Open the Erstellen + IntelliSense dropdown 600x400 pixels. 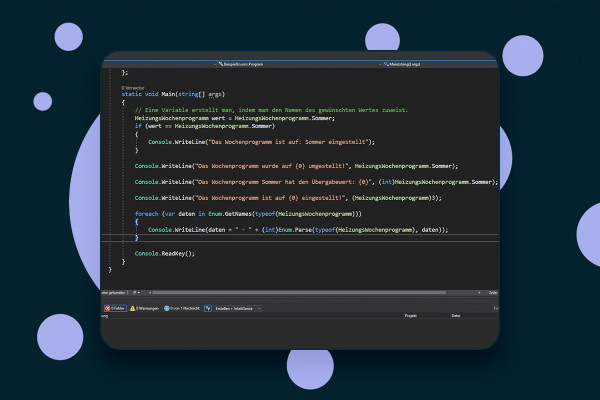coord(238,308)
